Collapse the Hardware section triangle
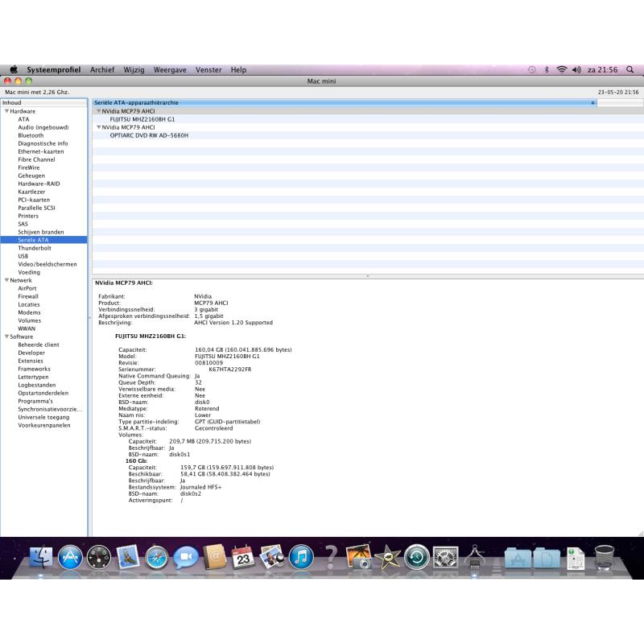 [6, 111]
